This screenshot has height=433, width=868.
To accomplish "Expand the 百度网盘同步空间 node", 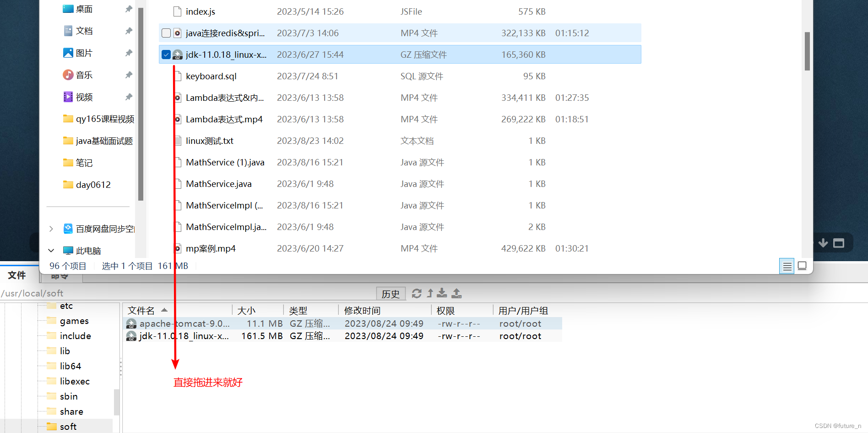I will 51,229.
